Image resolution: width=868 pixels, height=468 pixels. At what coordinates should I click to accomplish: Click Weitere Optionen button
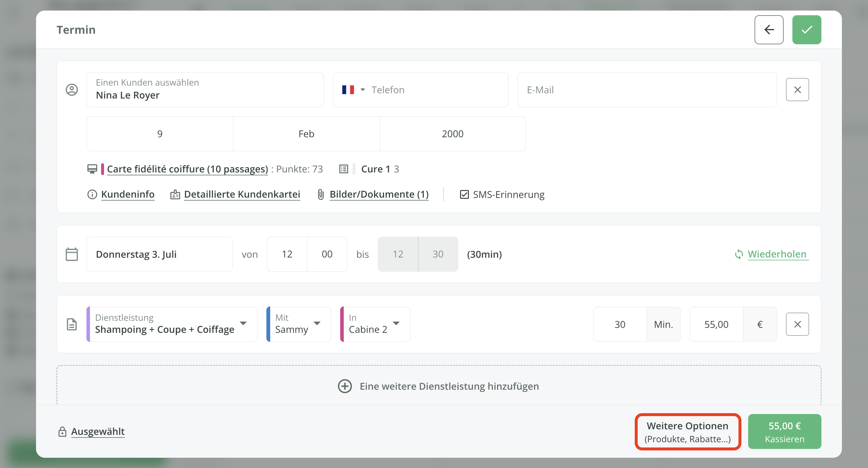[687, 432]
